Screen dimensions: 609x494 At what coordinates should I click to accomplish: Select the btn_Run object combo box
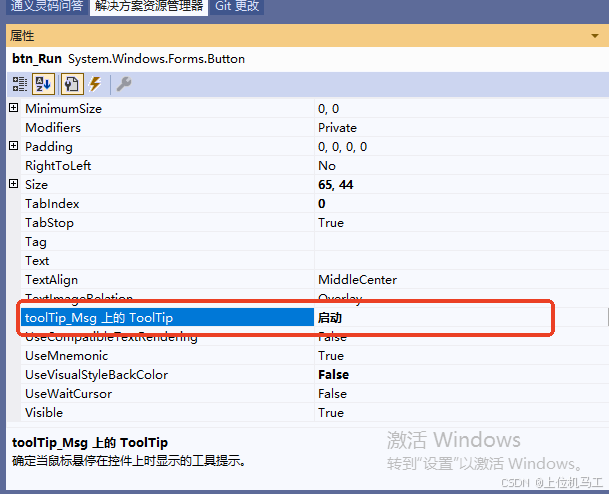click(x=308, y=59)
